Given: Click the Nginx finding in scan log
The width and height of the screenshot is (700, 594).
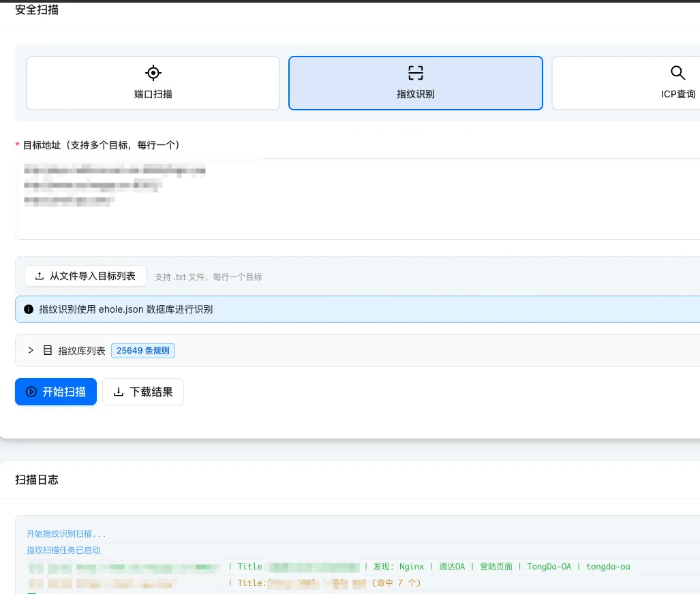Looking at the screenshot, I should point(411,567).
